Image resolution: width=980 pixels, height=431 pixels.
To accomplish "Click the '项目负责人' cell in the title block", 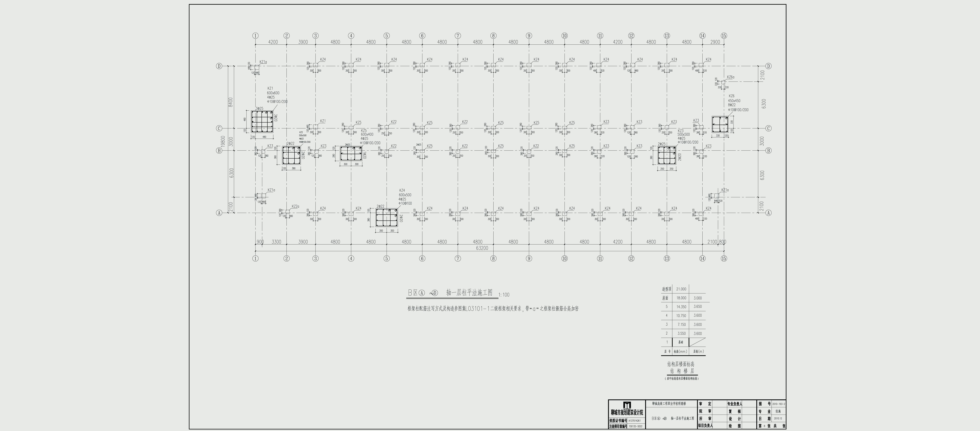I will (x=705, y=426).
